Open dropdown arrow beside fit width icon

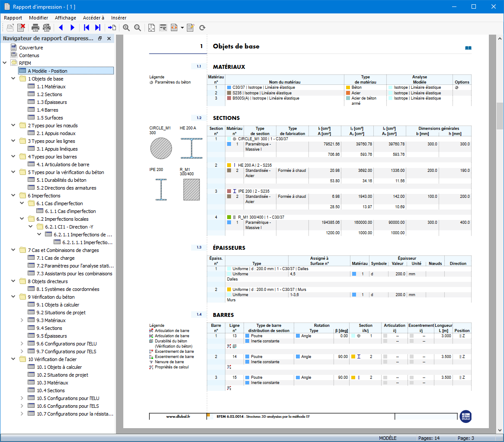coord(182,28)
